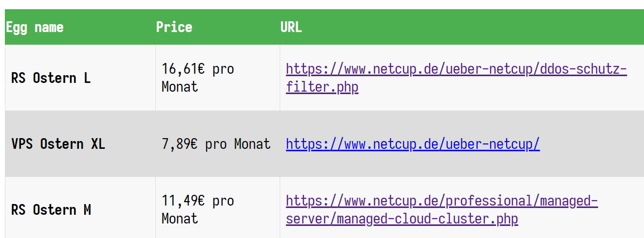This screenshot has width=644, height=238.
Task: Click the 16,61€ price amount
Action: click(x=183, y=69)
